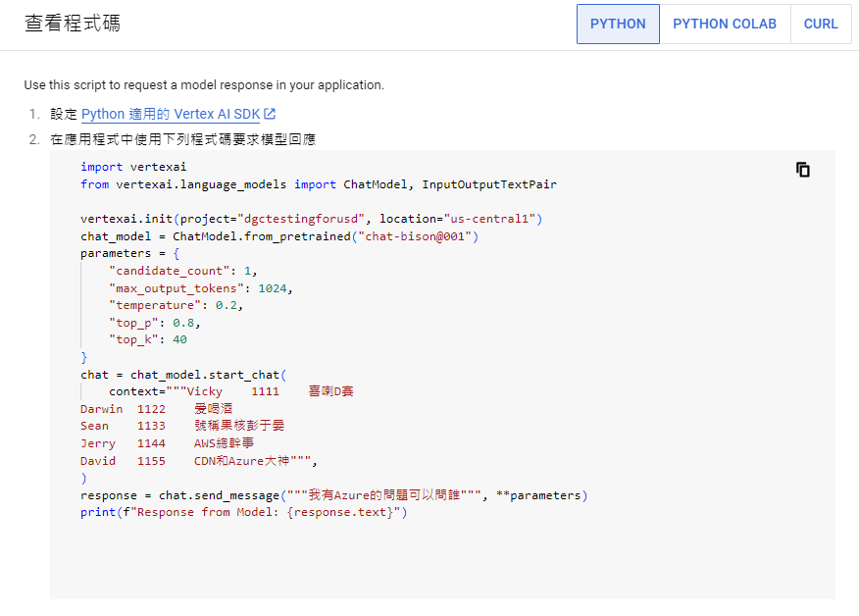
Task: Click the chat_model.start_chat( line
Action: (183, 375)
